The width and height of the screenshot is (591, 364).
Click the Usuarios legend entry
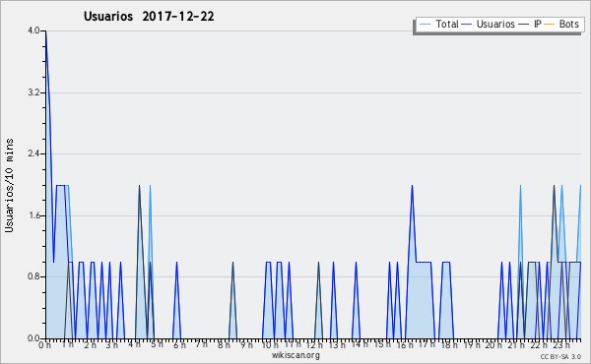coord(489,24)
